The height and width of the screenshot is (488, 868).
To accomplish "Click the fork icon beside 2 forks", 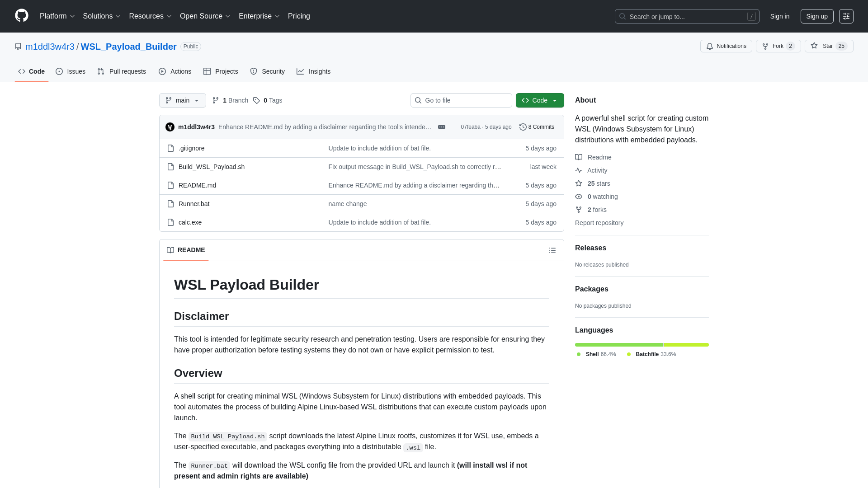I will point(579,210).
